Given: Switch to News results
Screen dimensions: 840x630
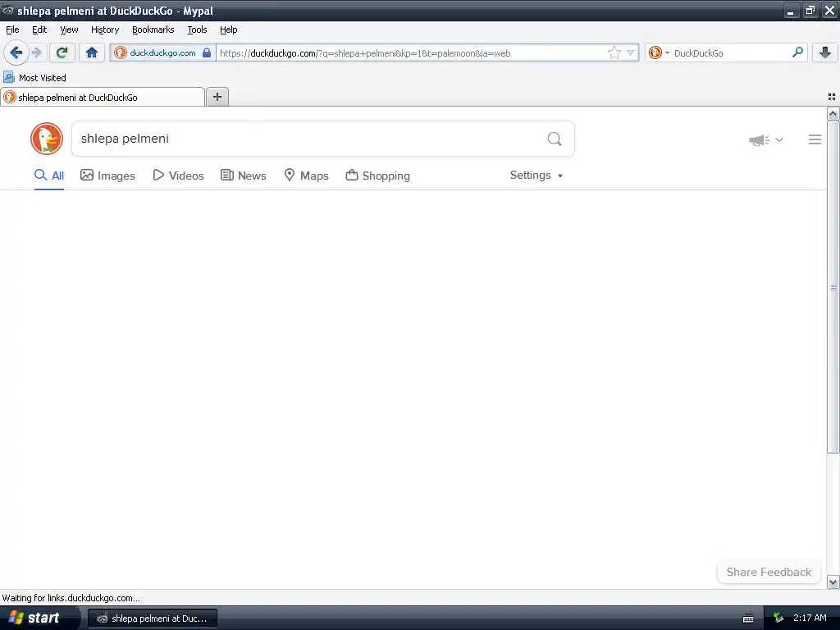Looking at the screenshot, I should tap(243, 176).
